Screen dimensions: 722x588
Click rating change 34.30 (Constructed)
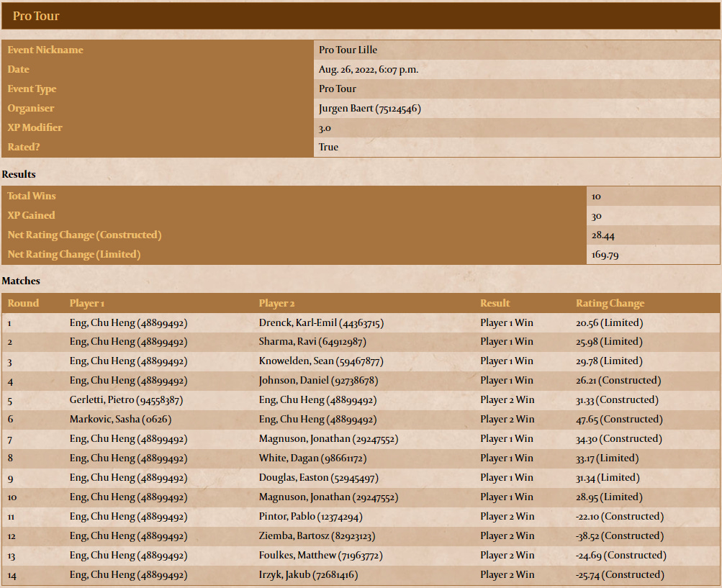(x=619, y=439)
